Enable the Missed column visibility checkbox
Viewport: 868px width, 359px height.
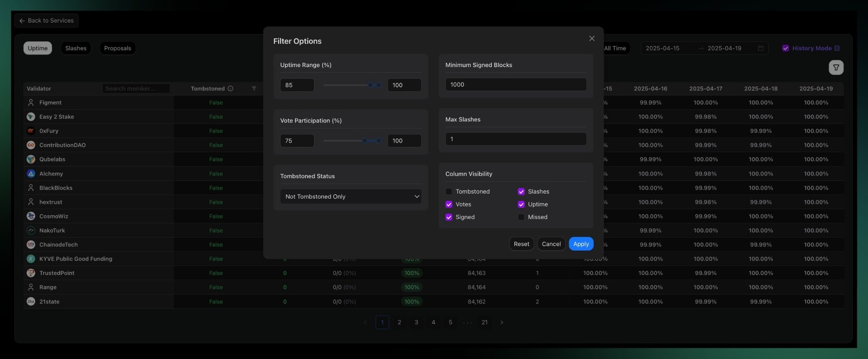[x=521, y=217]
